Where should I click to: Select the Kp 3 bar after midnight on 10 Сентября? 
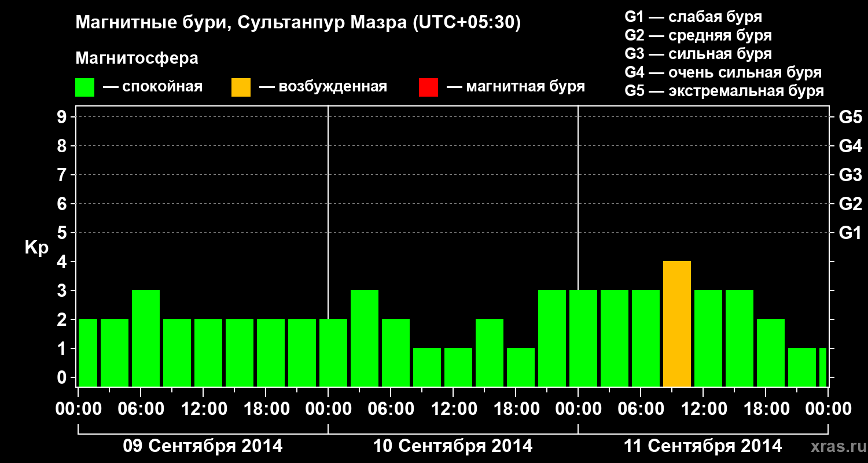[365, 339]
